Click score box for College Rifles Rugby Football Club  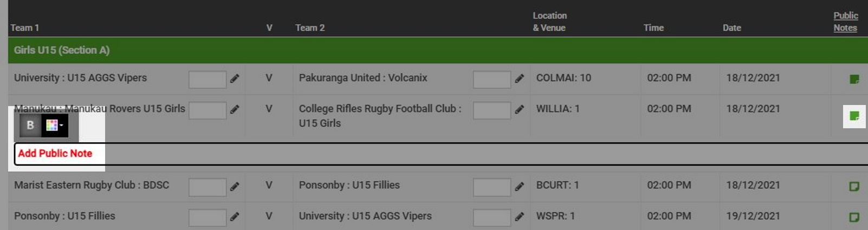(x=492, y=110)
